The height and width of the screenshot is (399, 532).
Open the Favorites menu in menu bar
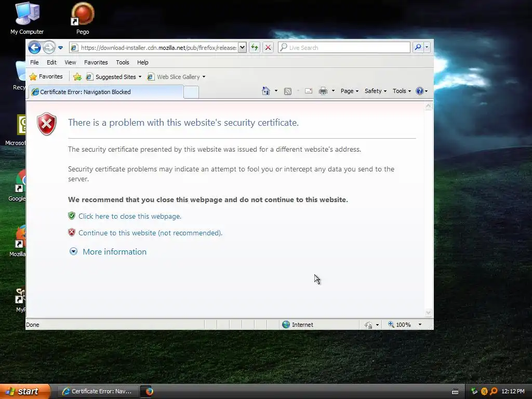[96, 62]
